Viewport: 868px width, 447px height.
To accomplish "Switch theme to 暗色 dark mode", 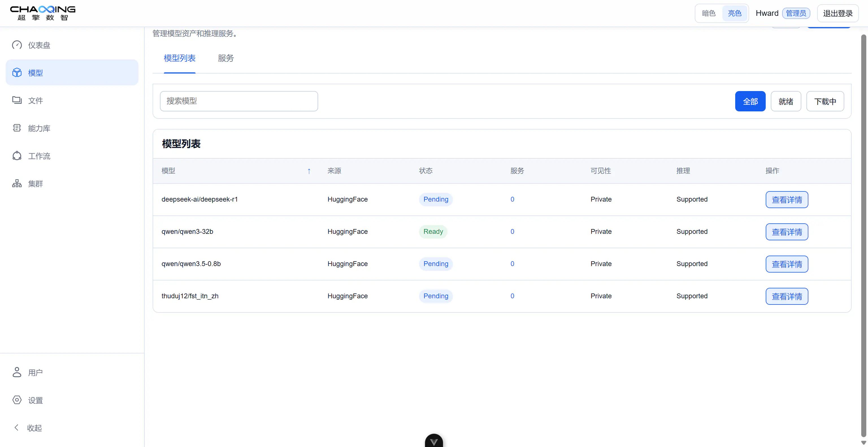I will click(x=709, y=13).
